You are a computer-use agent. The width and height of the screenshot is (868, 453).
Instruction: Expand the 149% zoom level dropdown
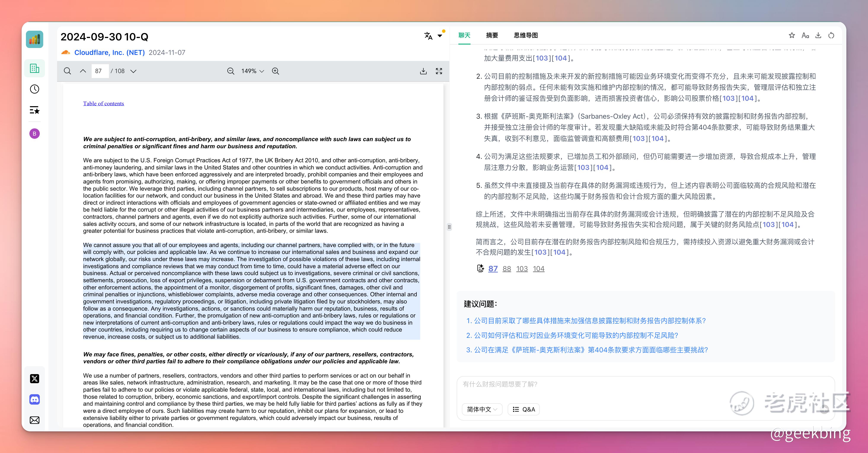(x=253, y=71)
